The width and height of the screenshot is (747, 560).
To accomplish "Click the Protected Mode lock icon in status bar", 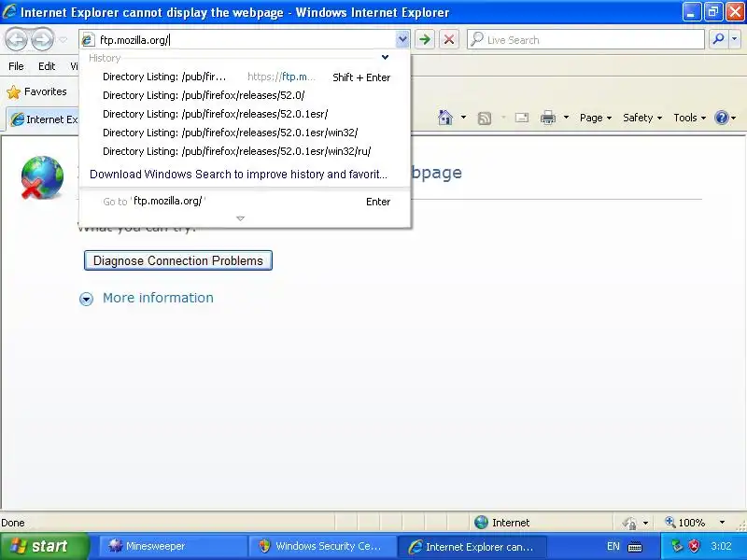I will pos(629,523).
